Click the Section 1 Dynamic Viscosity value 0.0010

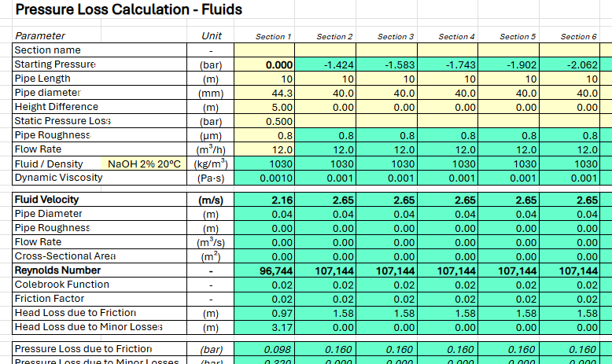point(264,178)
